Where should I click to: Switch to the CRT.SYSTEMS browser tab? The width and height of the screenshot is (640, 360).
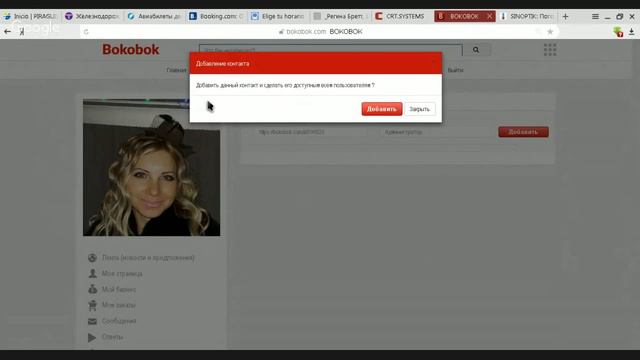click(x=402, y=16)
